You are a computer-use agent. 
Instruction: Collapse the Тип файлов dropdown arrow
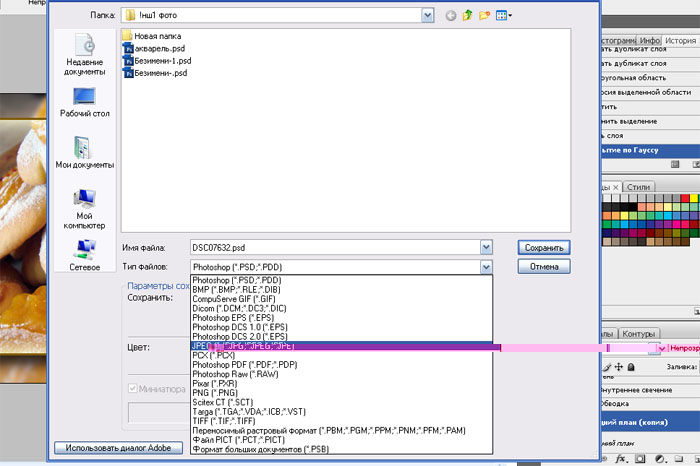(x=486, y=267)
